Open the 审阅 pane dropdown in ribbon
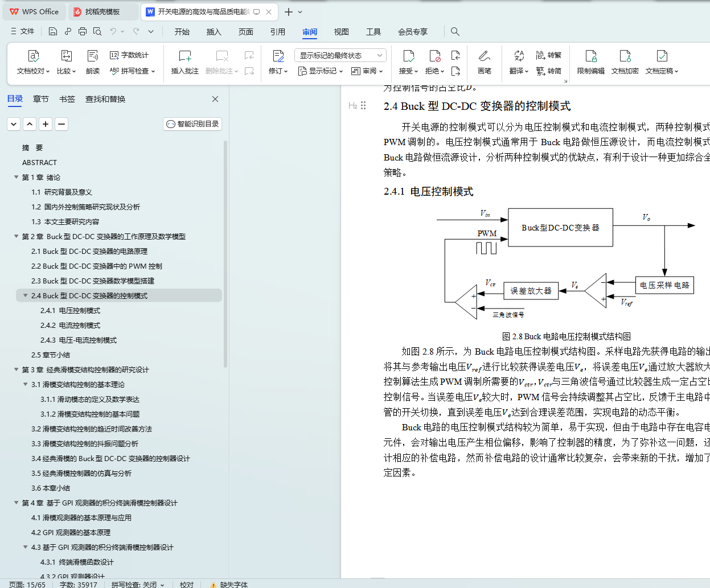This screenshot has height=588, width=710. (x=367, y=71)
